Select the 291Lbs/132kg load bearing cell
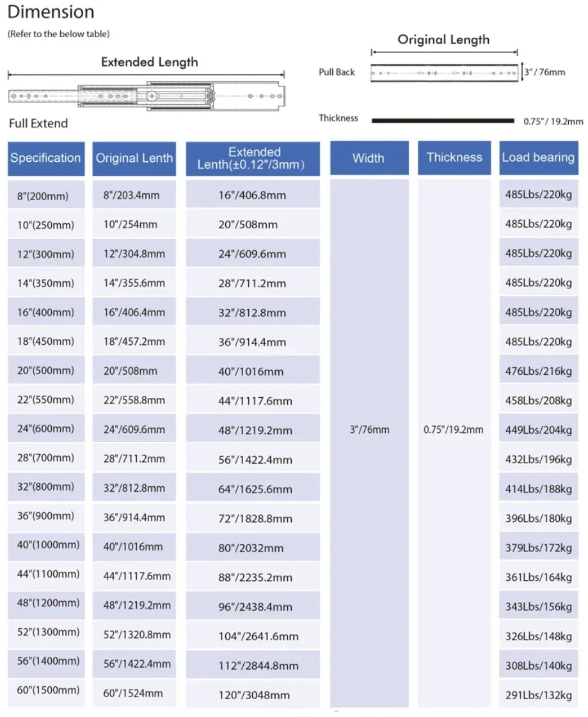 point(539,695)
